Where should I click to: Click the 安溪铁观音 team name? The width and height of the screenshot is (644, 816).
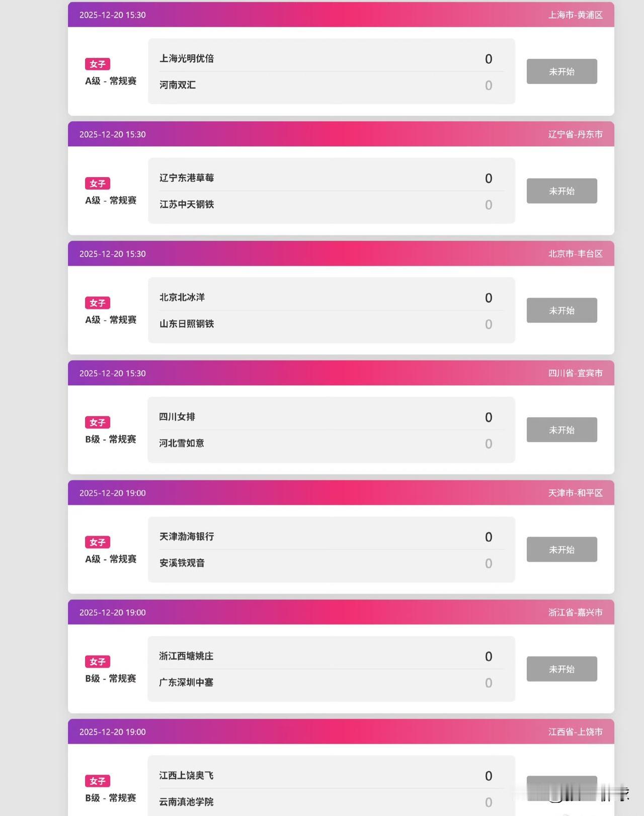(x=182, y=563)
